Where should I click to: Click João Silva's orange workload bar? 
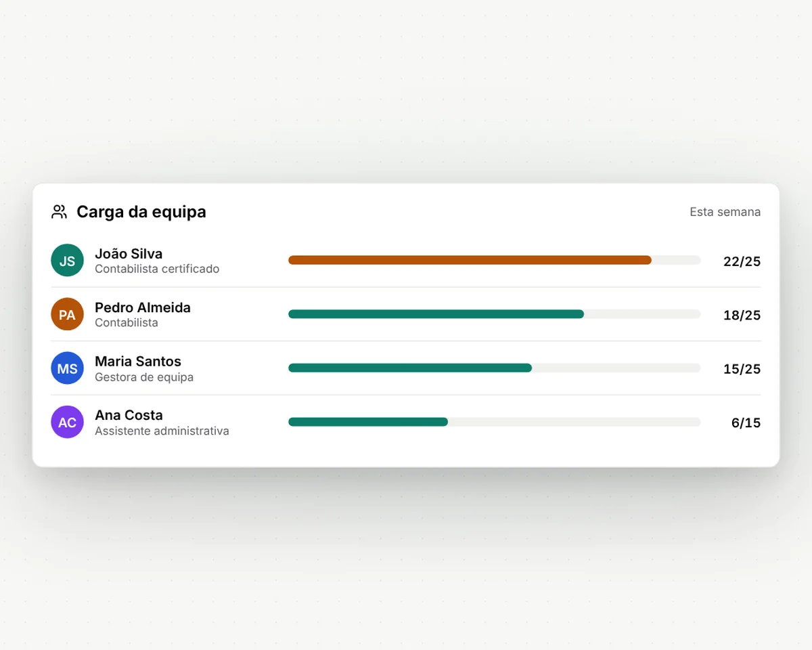point(470,260)
